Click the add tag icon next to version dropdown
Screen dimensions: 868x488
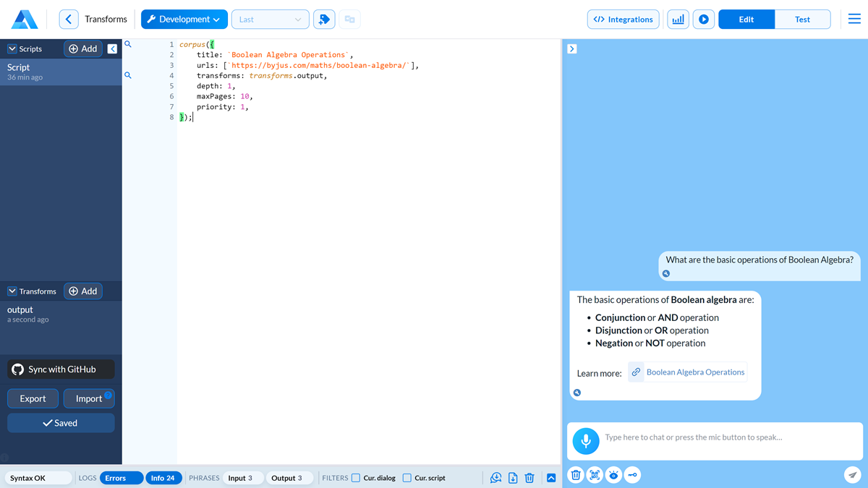323,19
